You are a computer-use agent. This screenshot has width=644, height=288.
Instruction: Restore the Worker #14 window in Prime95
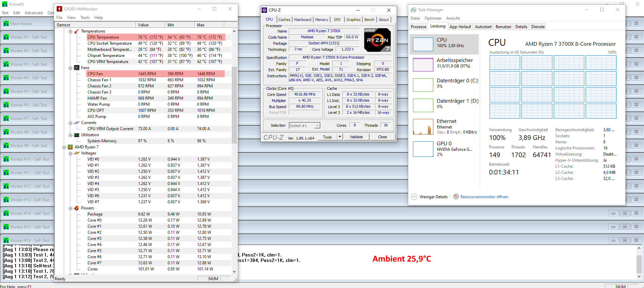click(625, 213)
